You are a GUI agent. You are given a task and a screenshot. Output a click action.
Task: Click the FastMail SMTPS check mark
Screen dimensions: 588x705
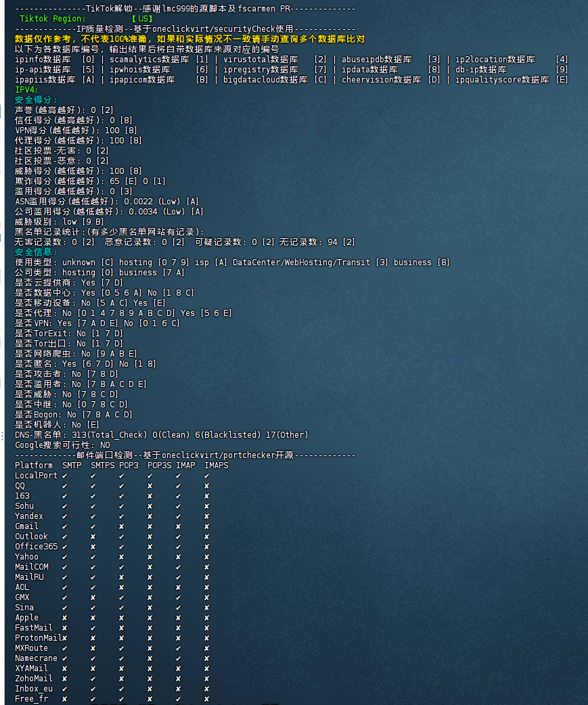coord(93,628)
